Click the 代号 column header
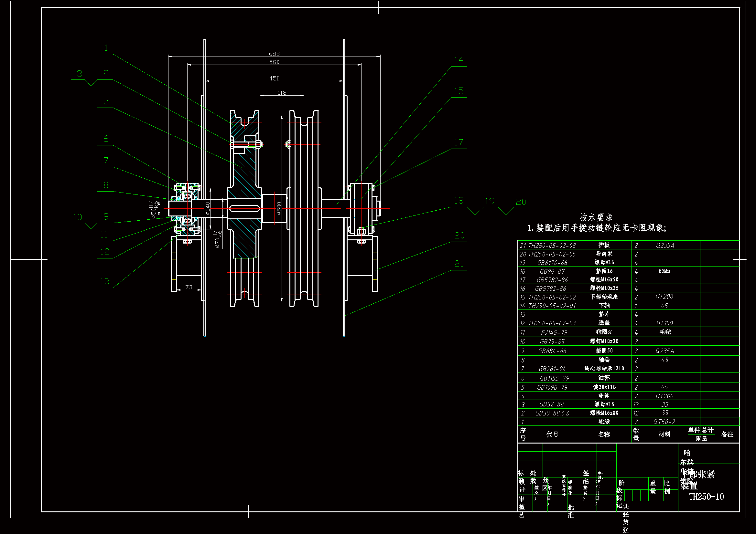Screen dimensions: 756x534 pos(552,434)
